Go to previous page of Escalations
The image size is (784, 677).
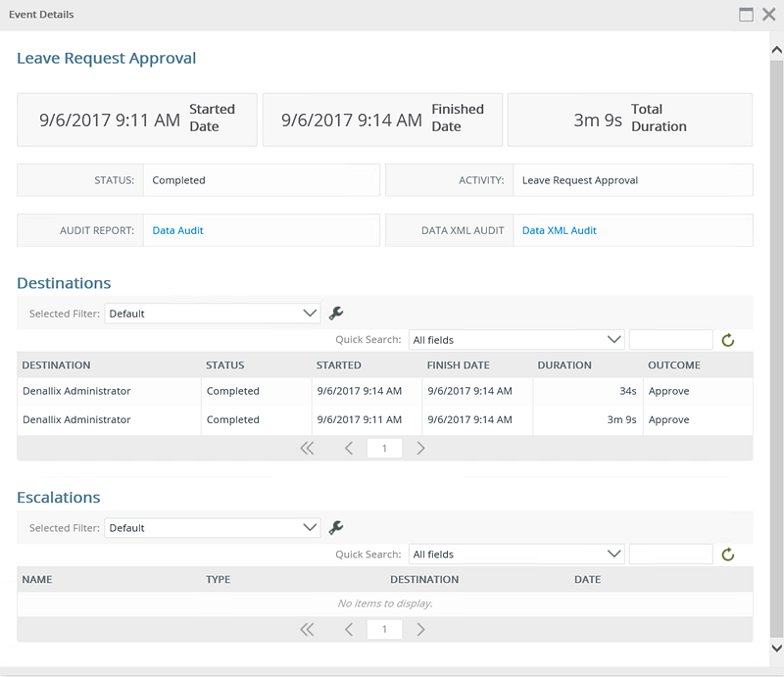[x=349, y=629]
